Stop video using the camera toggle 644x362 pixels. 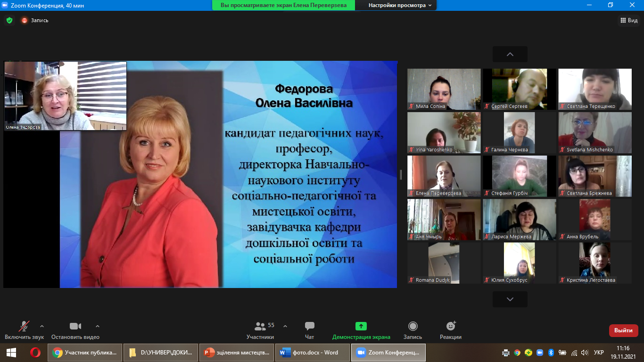(x=75, y=326)
